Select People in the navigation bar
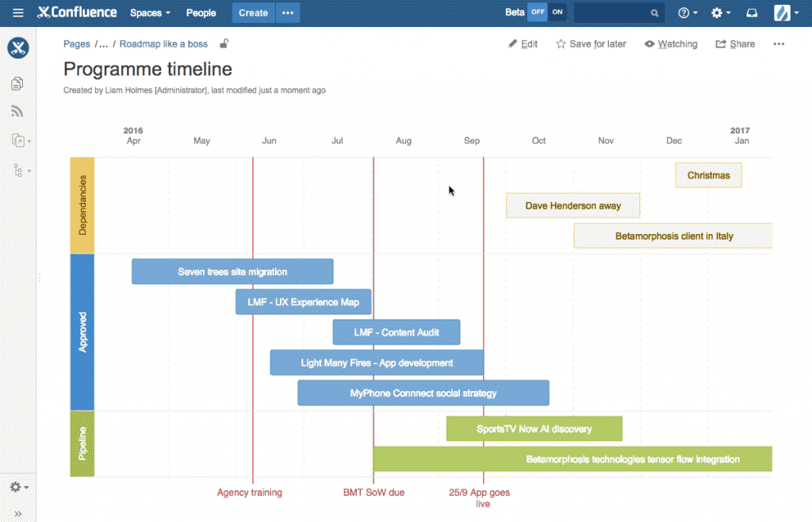Viewport: 812px width, 522px height. click(x=201, y=13)
